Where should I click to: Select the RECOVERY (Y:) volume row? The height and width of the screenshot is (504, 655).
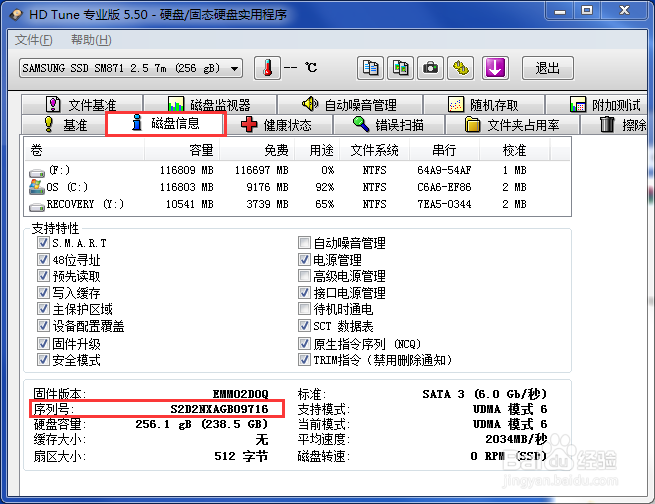(x=297, y=204)
